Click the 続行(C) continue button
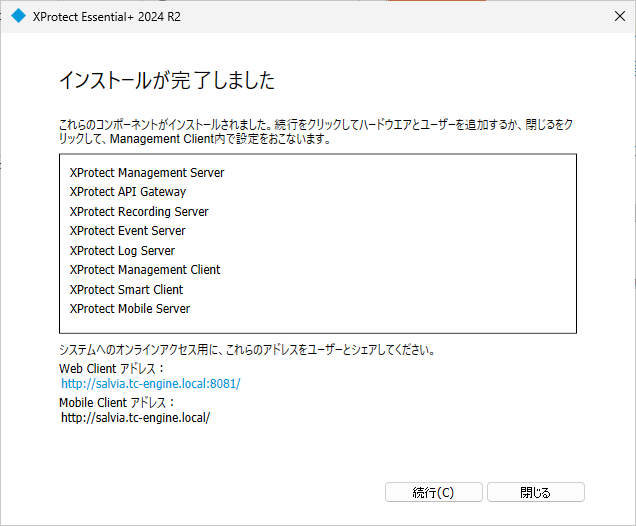The height and width of the screenshot is (526, 636). 434,492
